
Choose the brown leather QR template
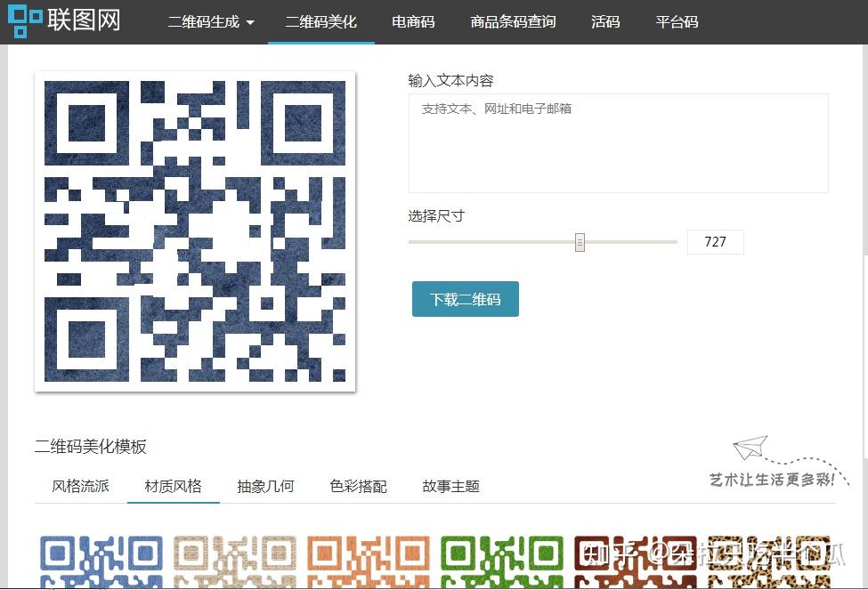click(x=636, y=561)
